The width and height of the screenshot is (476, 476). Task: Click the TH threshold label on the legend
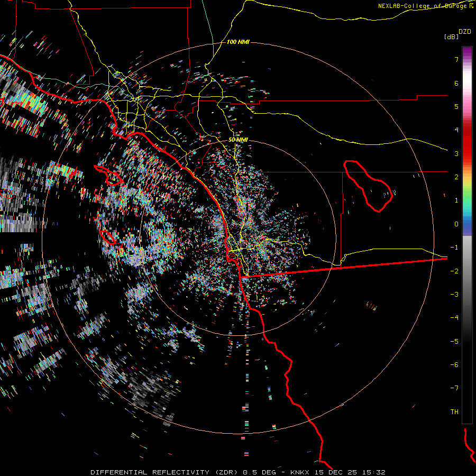click(x=454, y=412)
